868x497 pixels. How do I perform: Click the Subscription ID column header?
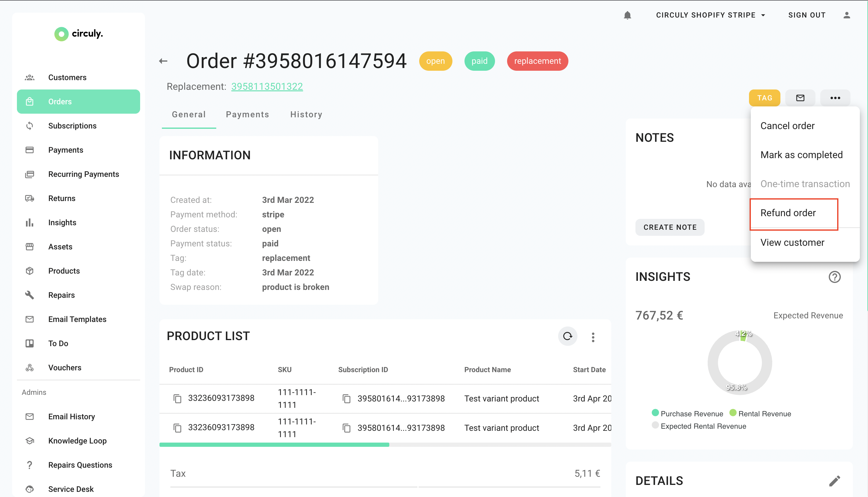(363, 370)
